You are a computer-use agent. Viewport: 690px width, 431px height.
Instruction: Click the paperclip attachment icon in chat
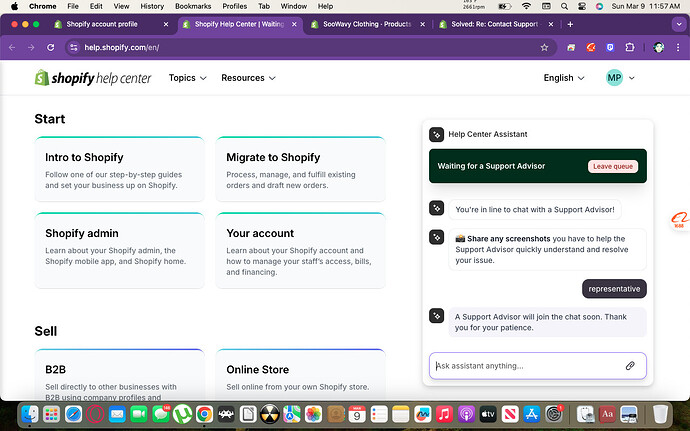click(x=630, y=365)
